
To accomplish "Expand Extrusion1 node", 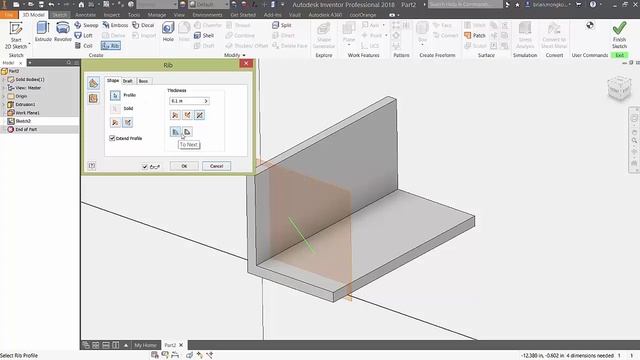I will coord(4,104).
